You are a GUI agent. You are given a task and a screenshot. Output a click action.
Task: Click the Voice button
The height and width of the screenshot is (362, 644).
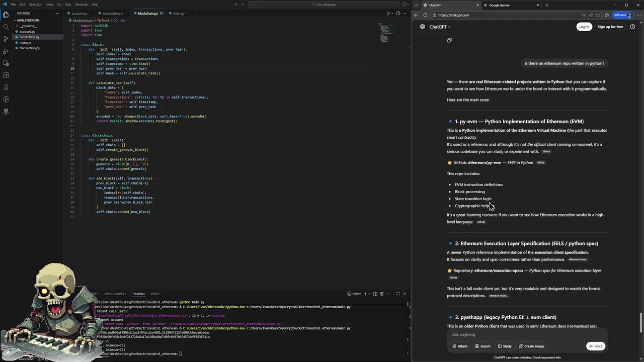[x=596, y=346]
